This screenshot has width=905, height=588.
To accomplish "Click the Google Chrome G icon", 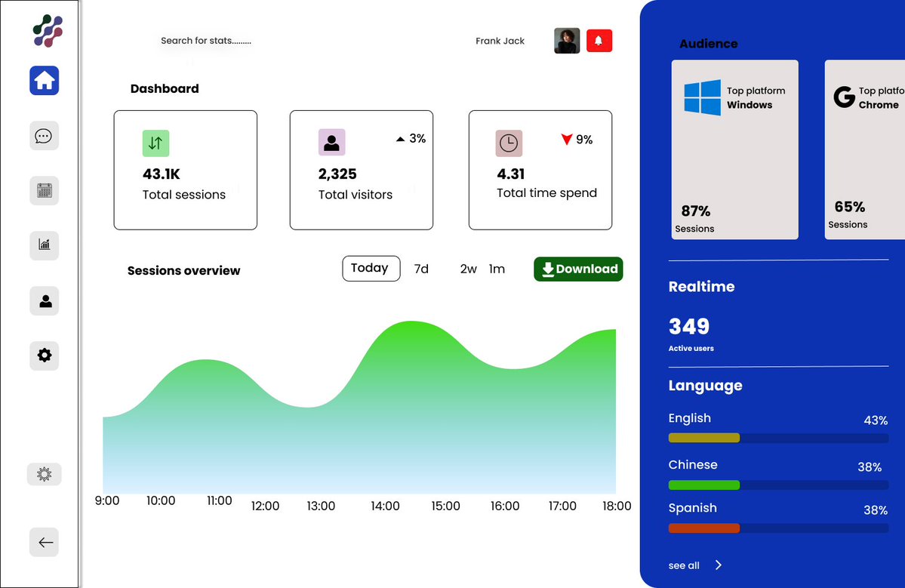I will pos(844,97).
